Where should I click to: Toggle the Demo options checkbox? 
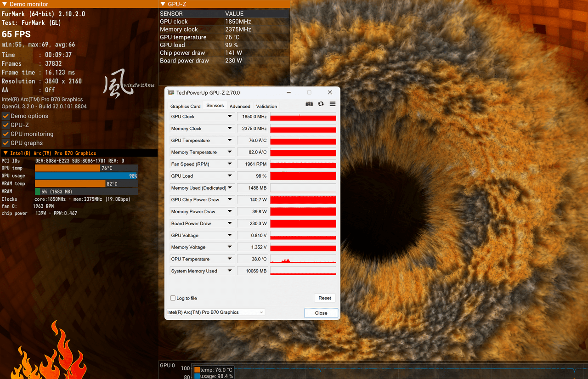pos(6,116)
